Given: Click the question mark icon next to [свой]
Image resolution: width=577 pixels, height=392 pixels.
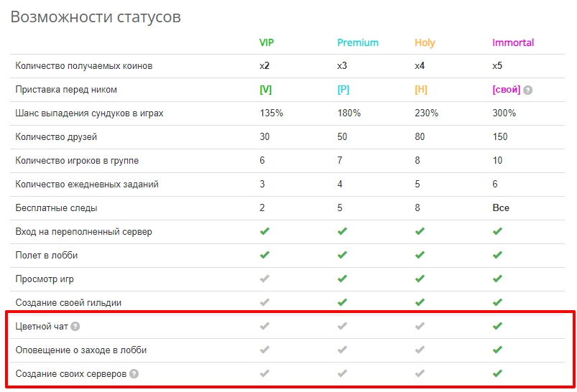Looking at the screenshot, I should point(528,90).
